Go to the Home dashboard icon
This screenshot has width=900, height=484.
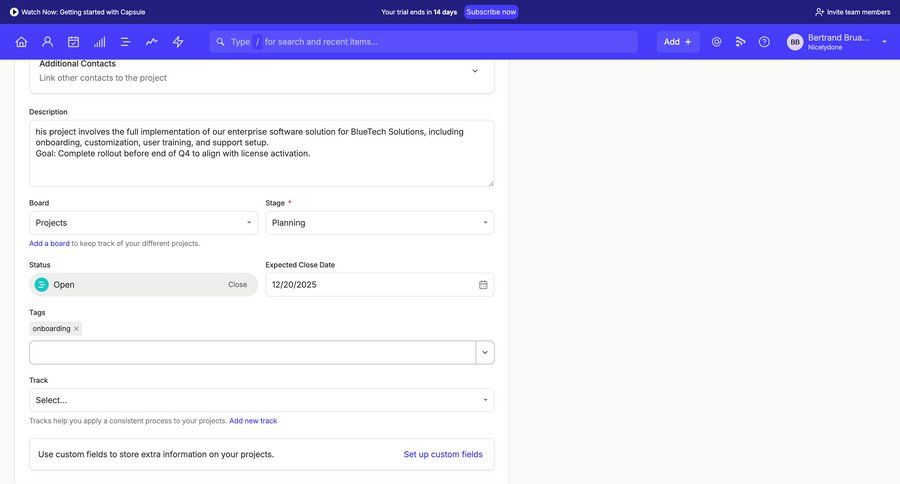coord(21,42)
